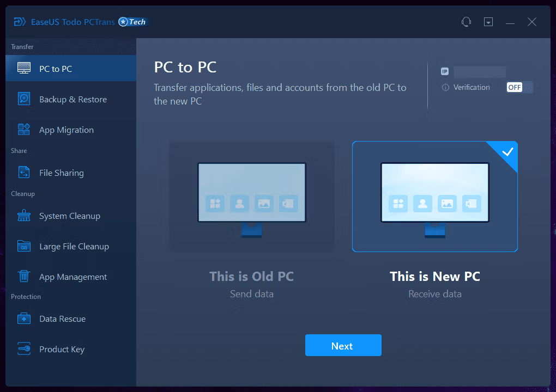Screen dimensions: 556x392
Task: Click "Send data" caption
Action: (251, 294)
